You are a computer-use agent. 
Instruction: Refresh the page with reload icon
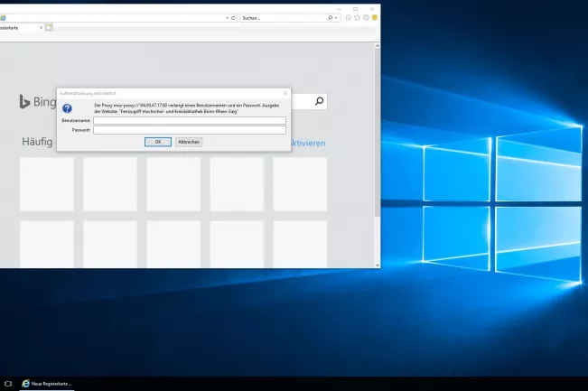[x=234, y=17]
